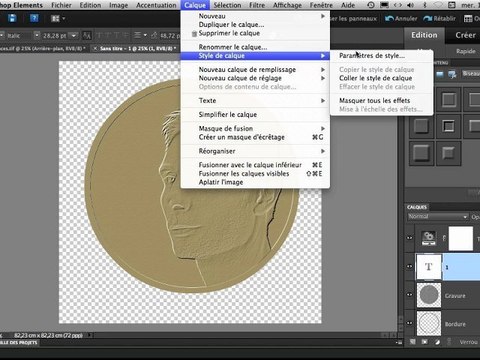Click the volume speaker icon in menu bar
The width and height of the screenshot is (480, 360).
click(411, 5)
